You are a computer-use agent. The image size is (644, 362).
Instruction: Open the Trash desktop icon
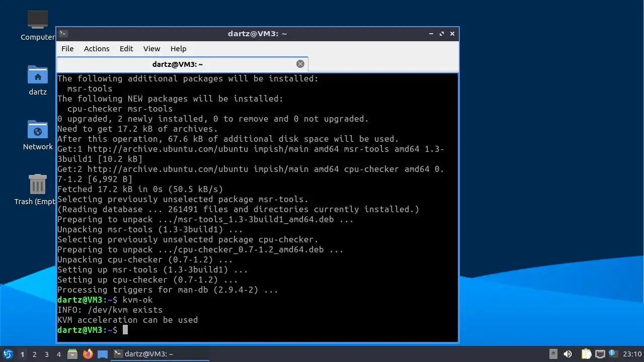point(35,190)
